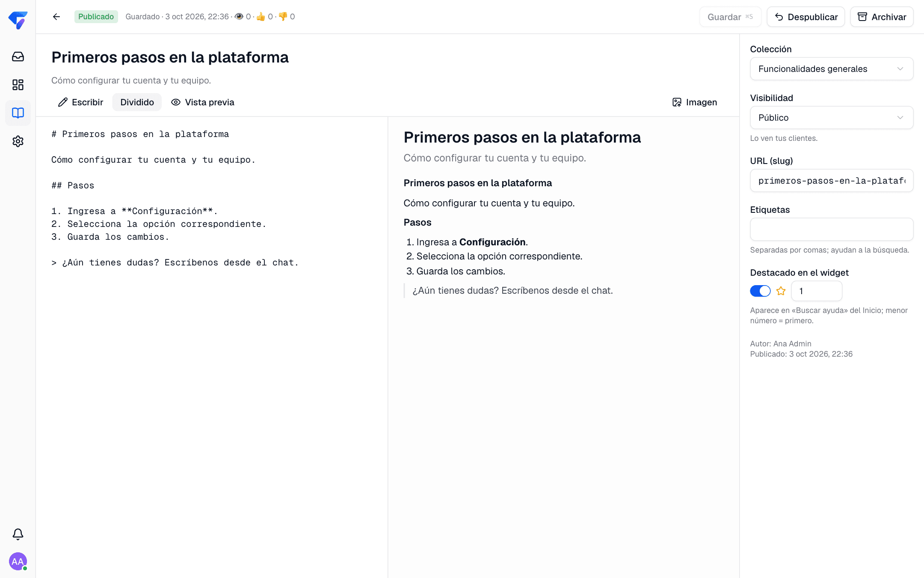Click the Etiquetas input field
This screenshot has width=924, height=578.
pos(832,229)
